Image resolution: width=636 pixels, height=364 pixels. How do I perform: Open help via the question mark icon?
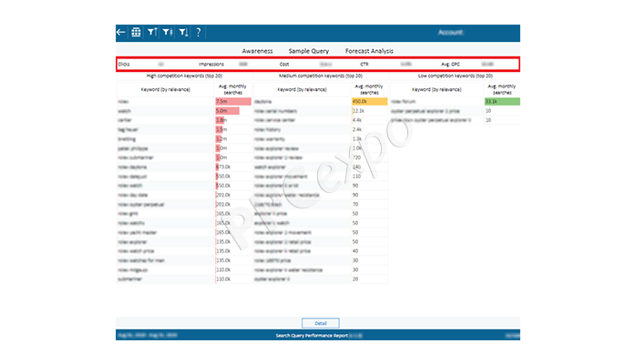click(199, 32)
